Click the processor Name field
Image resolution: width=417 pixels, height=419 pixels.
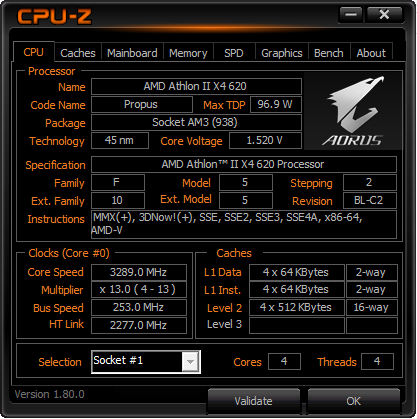(196, 87)
